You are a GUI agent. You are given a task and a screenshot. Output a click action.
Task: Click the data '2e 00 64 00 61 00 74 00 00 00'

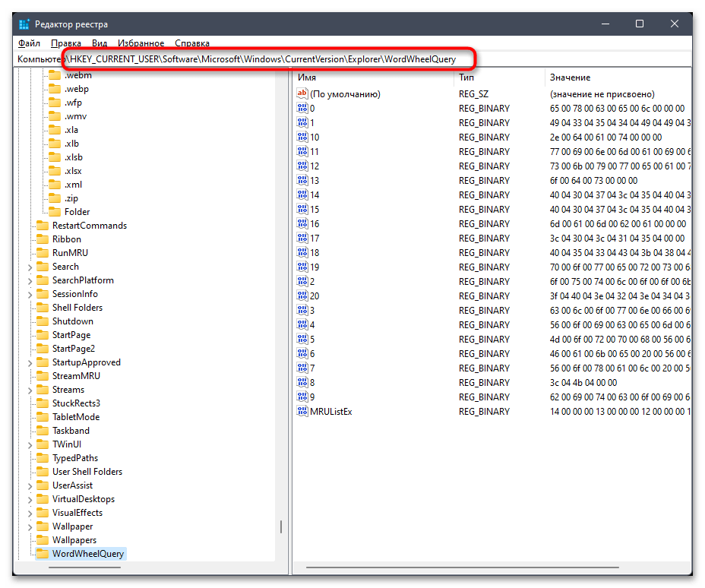point(605,137)
